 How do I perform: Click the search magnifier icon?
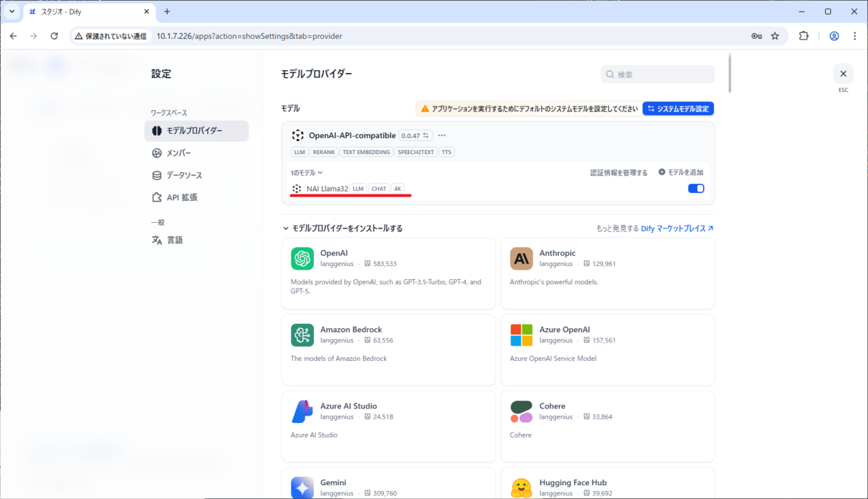(611, 74)
